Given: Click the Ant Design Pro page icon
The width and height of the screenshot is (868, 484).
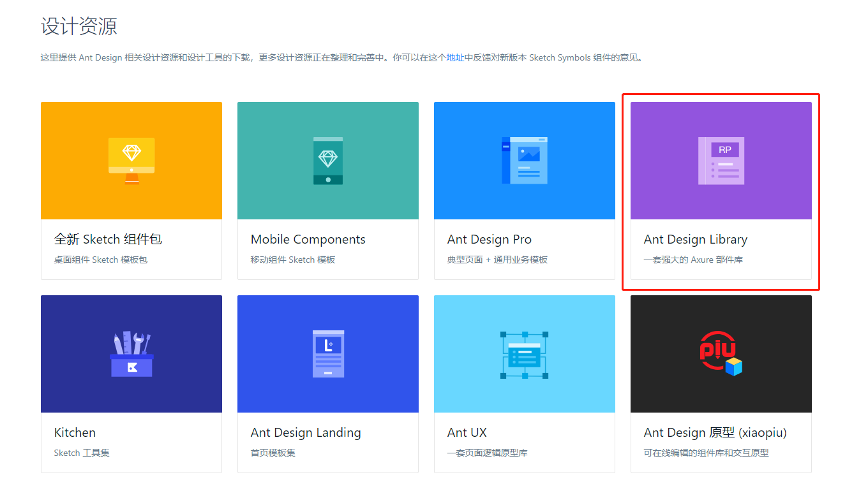Looking at the screenshot, I should (x=525, y=161).
